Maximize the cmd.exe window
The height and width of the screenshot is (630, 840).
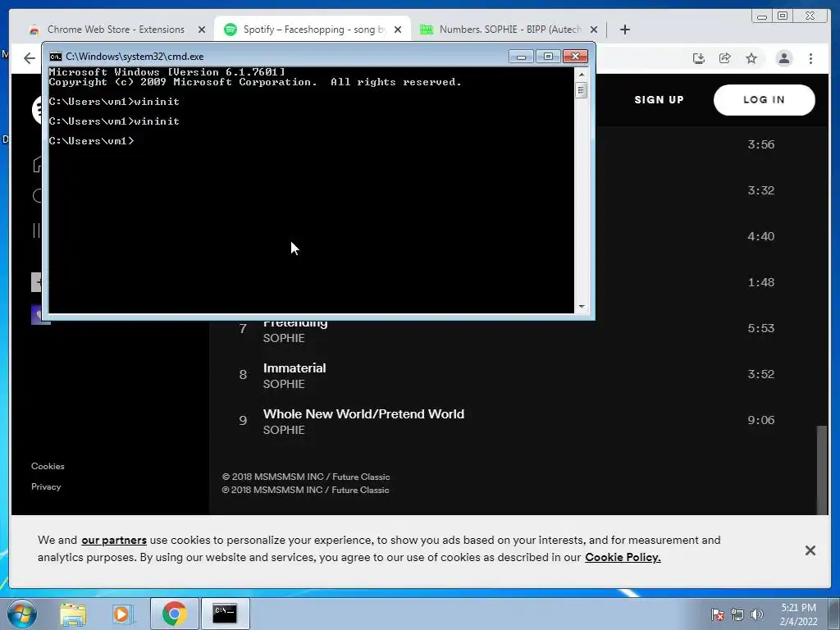[547, 57]
